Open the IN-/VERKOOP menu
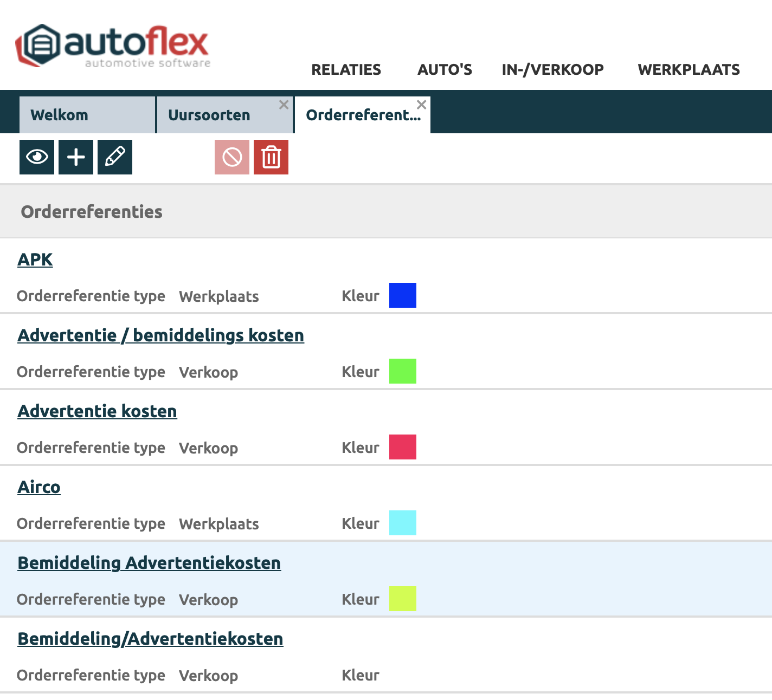Screen dimensions: 772x700 (552, 69)
